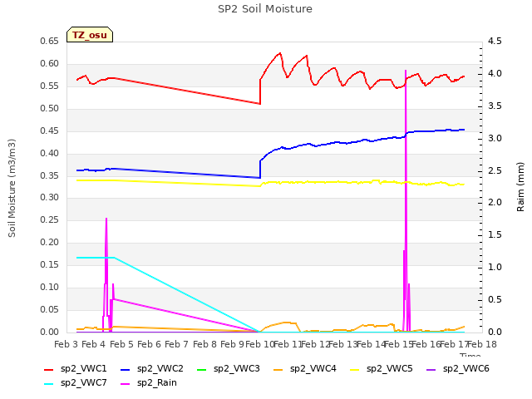
Task: Click the cyan sp2_VWC7 legend swatch
Action: tap(48, 384)
